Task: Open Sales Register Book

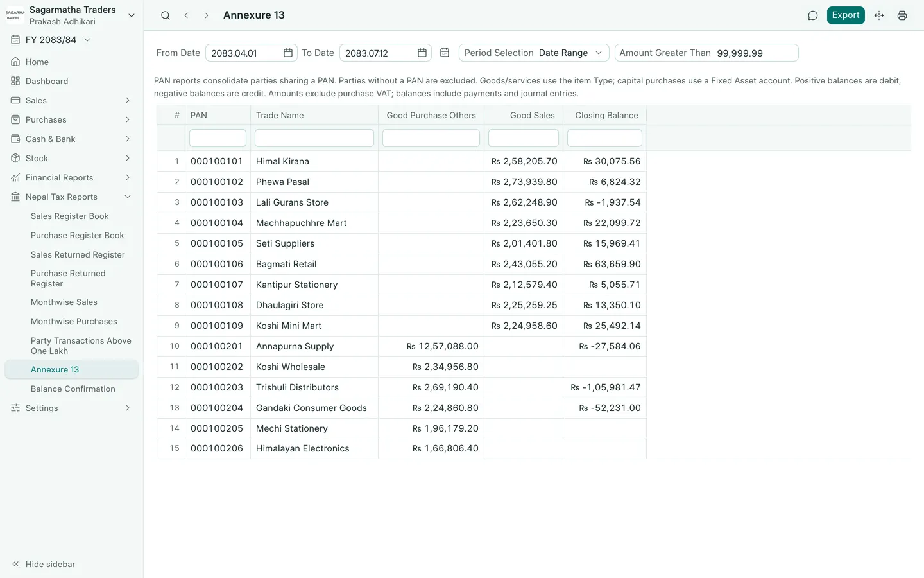Action: (70, 216)
